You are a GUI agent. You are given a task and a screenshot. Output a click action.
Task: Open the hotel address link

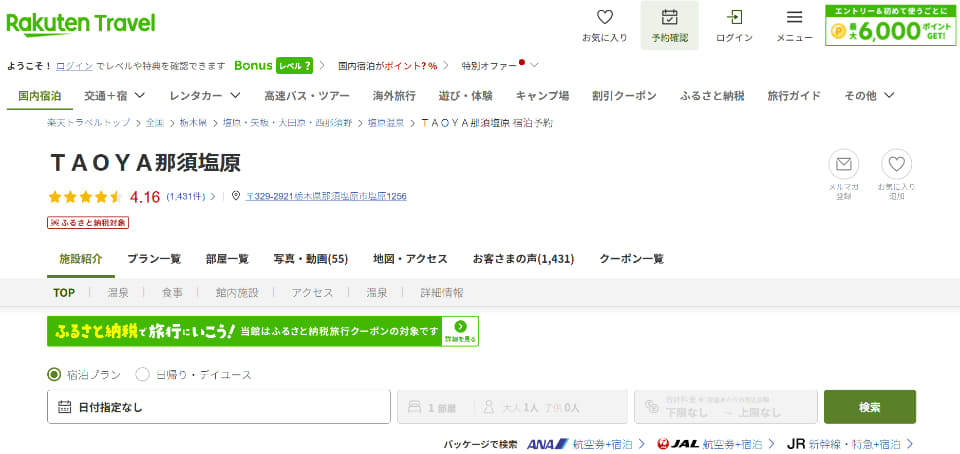tap(326, 196)
